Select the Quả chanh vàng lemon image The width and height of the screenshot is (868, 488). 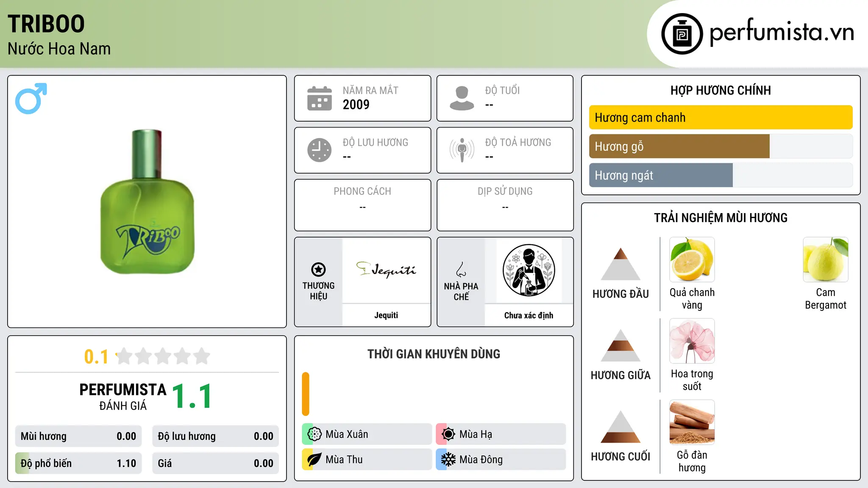pyautogui.click(x=692, y=260)
